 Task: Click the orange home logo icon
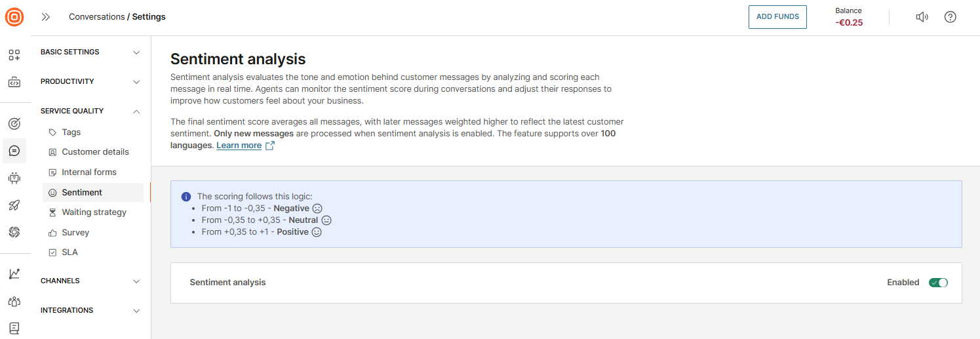pyautogui.click(x=14, y=17)
